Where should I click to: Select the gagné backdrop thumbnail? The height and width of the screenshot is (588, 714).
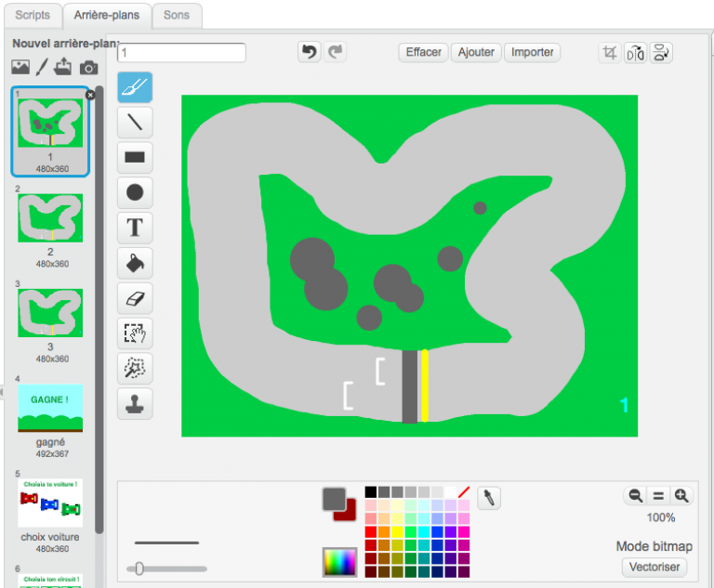(x=50, y=409)
